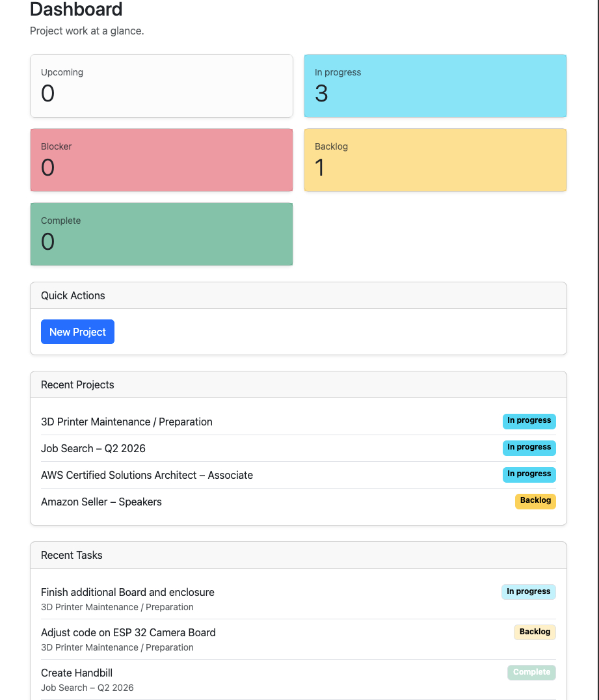The width and height of the screenshot is (599, 700).
Task: Open the Amazon Seller – Speakers project
Action: pyautogui.click(x=101, y=502)
